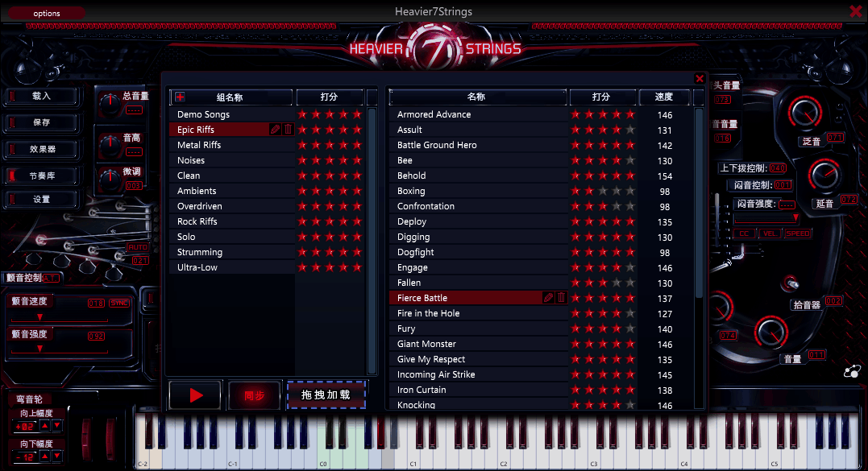Screen dimensions: 868x471
Task: Click the 总音量 master volume knob
Action: pyautogui.click(x=110, y=104)
